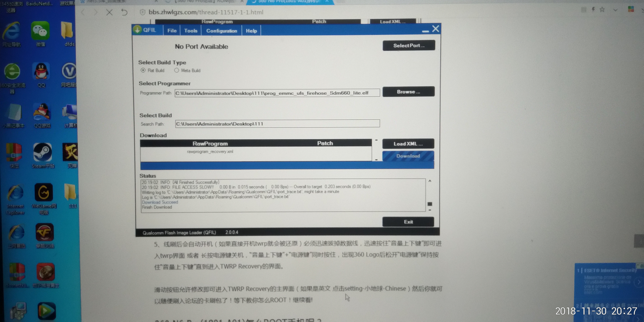Switch to the active 360 N6 Pro tab

pos(290,2)
